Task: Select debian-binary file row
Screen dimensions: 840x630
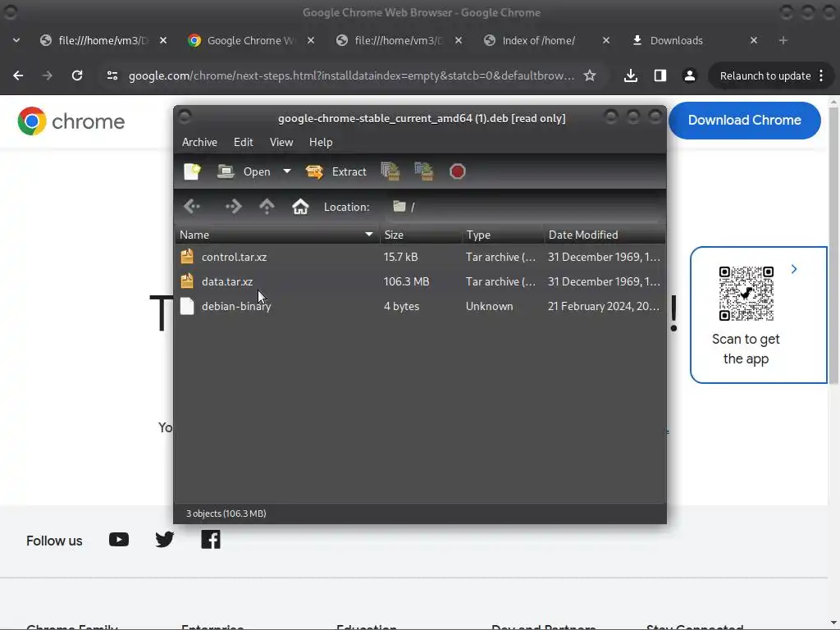Action: coord(420,306)
